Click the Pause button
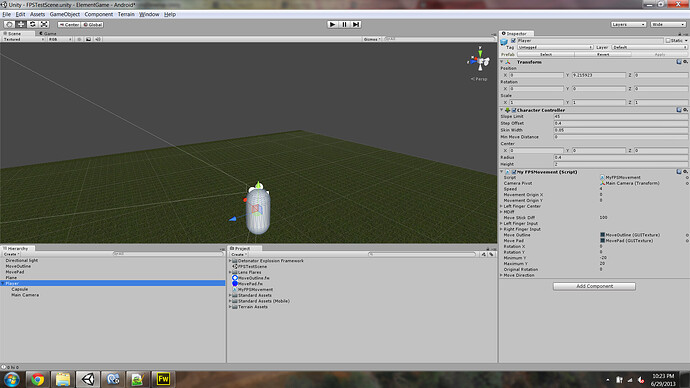 coord(345,25)
